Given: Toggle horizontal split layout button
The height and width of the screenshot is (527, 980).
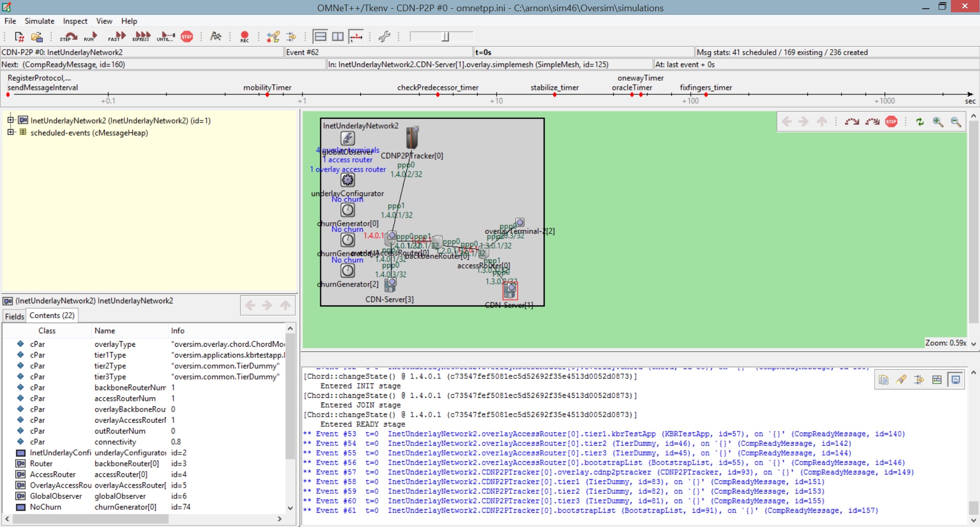Looking at the screenshot, I should 320,37.
